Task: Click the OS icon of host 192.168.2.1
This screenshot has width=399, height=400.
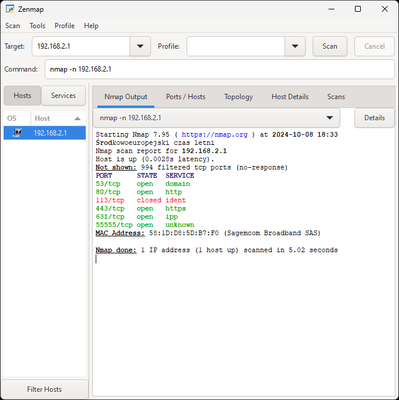Action: 17,133
